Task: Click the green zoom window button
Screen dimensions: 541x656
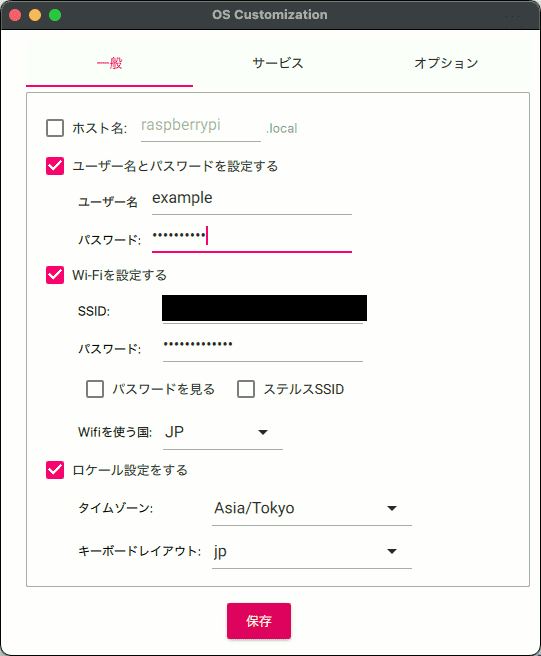Action: click(x=55, y=15)
